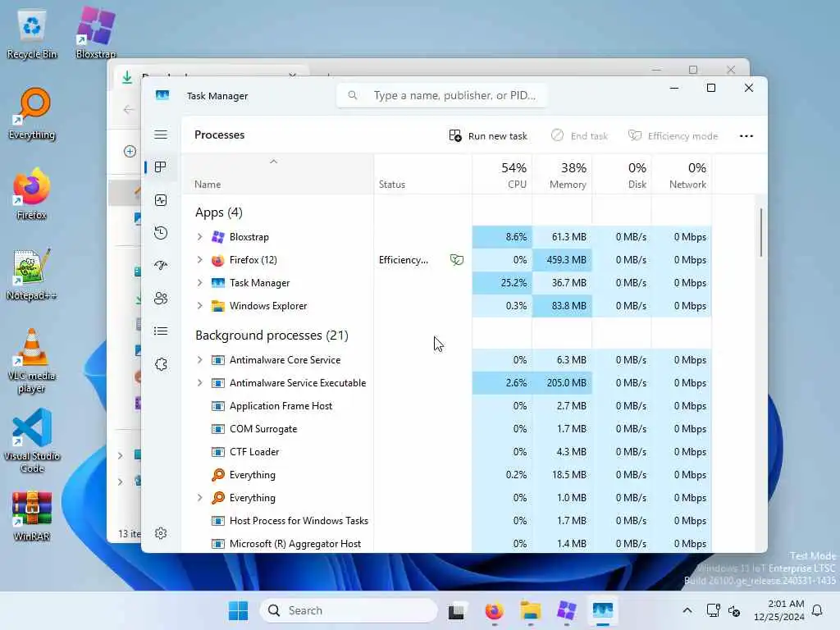Click Firefox icon in the taskbar

[x=494, y=610]
